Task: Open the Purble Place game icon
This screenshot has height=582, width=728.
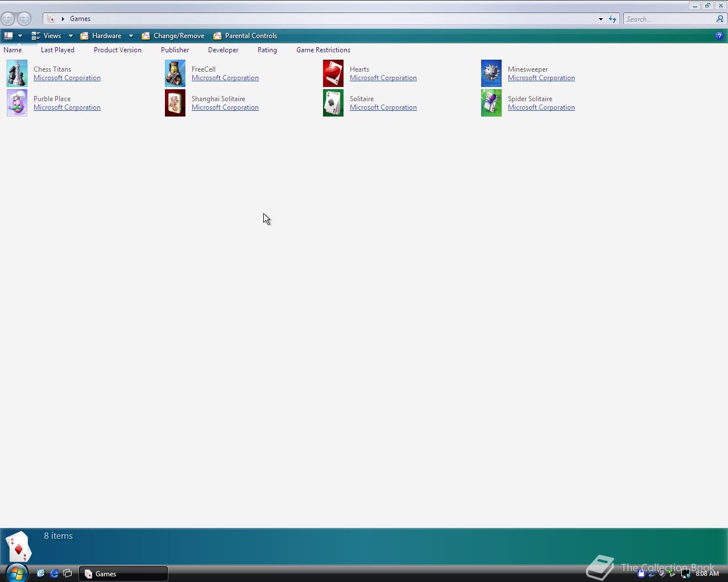Action: coord(17,103)
